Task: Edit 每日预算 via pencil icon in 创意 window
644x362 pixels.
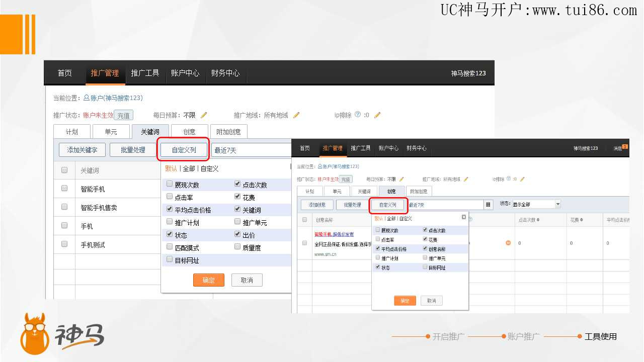Action: [x=401, y=179]
